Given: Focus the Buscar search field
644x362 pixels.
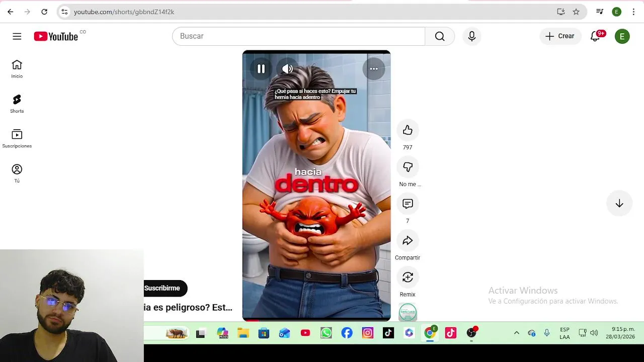Looking at the screenshot, I should pyautogui.click(x=298, y=36).
